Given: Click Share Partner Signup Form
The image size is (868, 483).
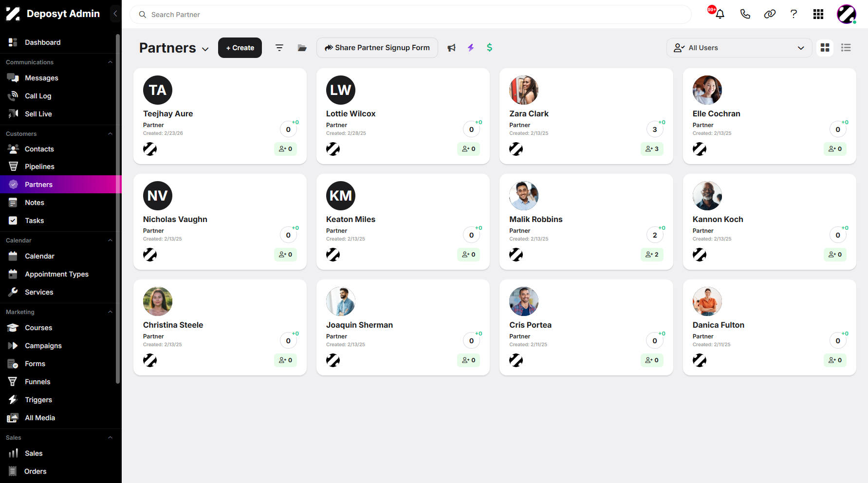Looking at the screenshot, I should click(377, 48).
